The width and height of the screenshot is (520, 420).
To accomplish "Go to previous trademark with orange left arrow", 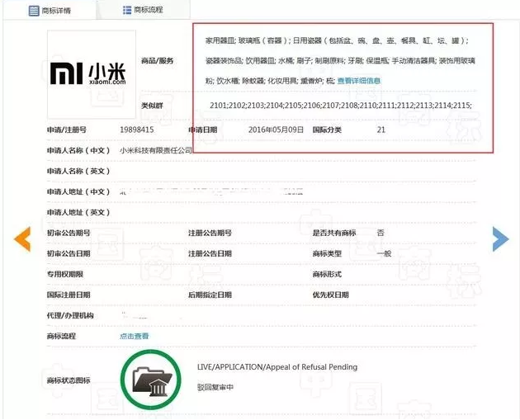I will point(21,238).
